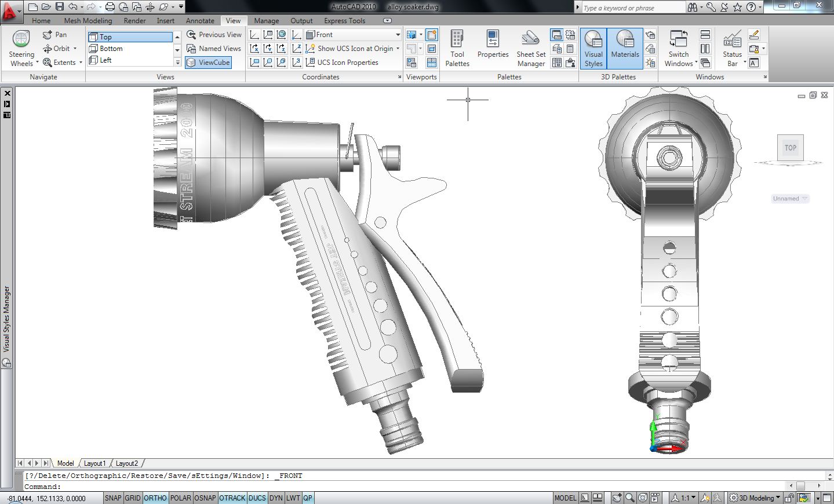This screenshot has width=834, height=504.
Task: Toggle DYN dynamic input in status bar
Action: click(276, 498)
